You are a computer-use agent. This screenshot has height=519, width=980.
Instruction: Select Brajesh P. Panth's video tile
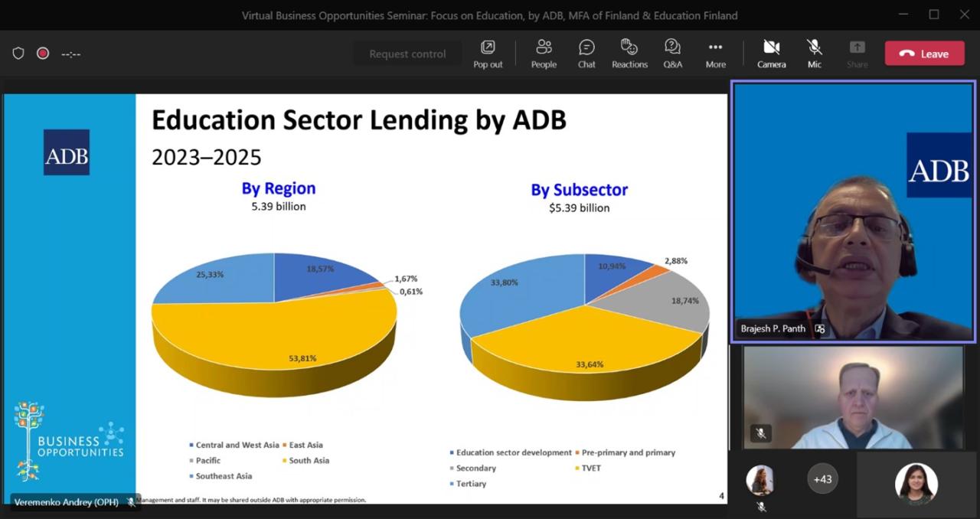[x=853, y=211]
